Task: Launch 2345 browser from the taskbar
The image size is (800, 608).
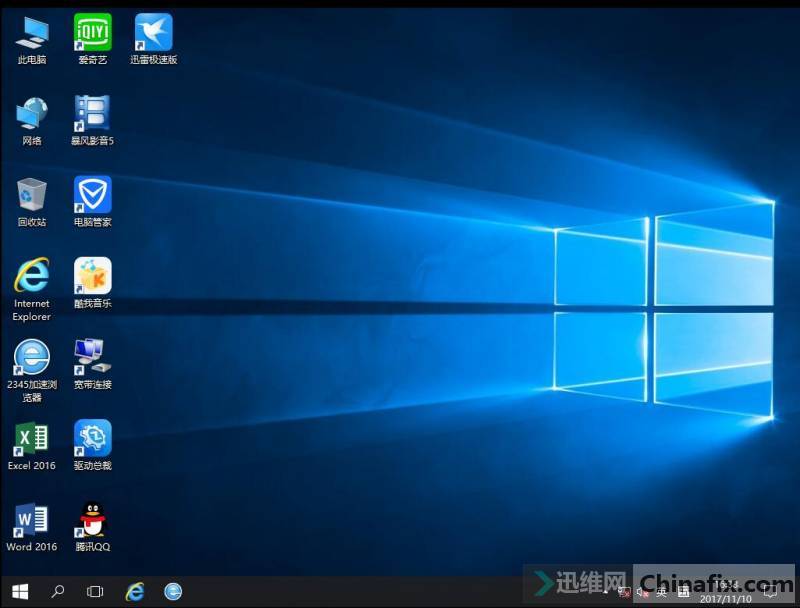Action: (173, 592)
